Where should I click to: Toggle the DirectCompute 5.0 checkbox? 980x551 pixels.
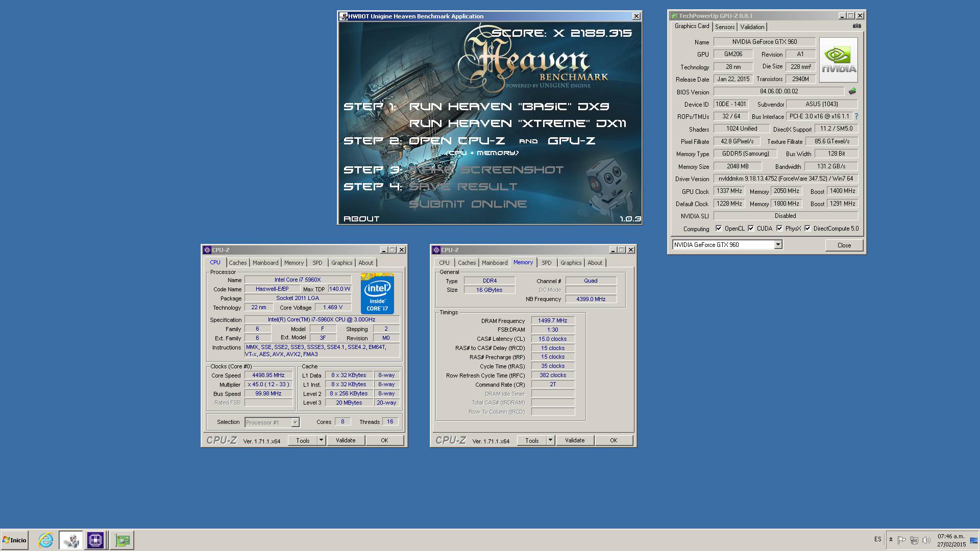pos(807,229)
